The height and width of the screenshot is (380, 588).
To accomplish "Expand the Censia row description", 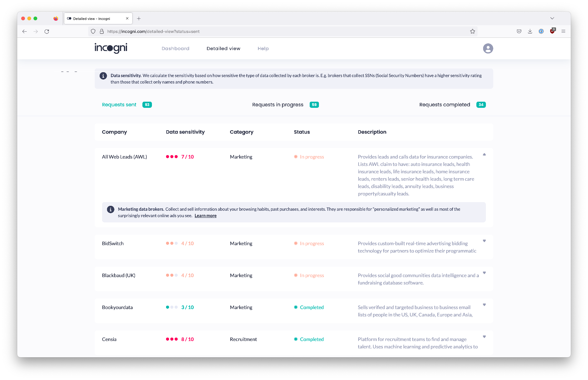I will [x=484, y=336].
